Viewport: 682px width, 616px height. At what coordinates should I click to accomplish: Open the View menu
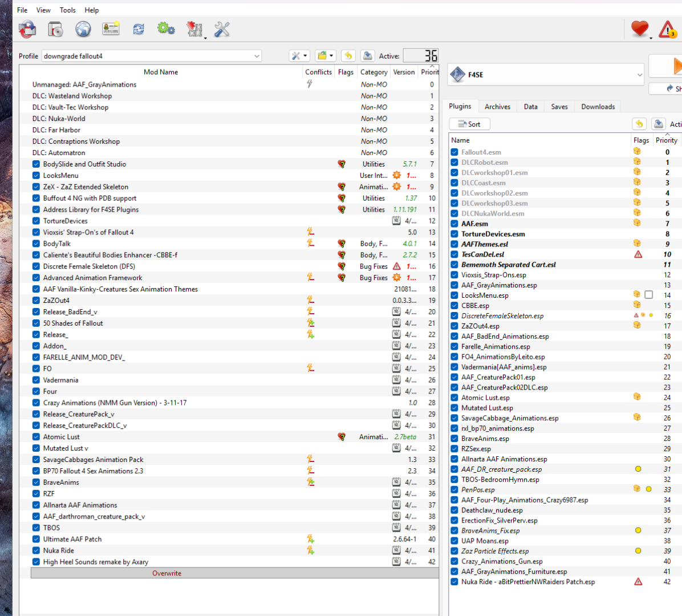coord(43,10)
